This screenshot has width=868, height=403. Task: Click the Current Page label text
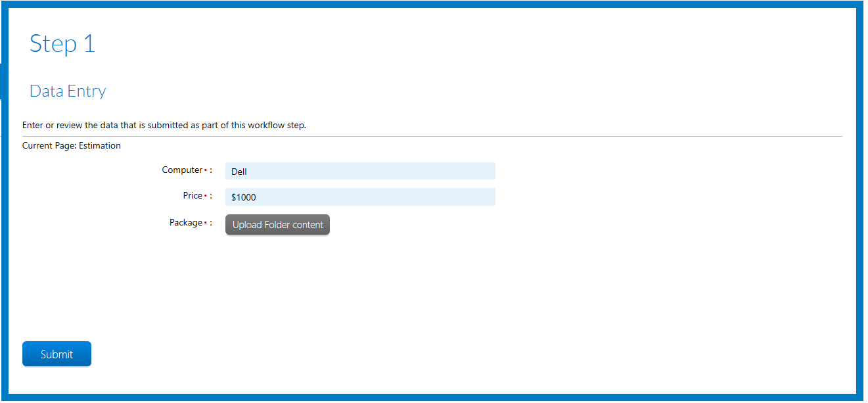point(49,146)
